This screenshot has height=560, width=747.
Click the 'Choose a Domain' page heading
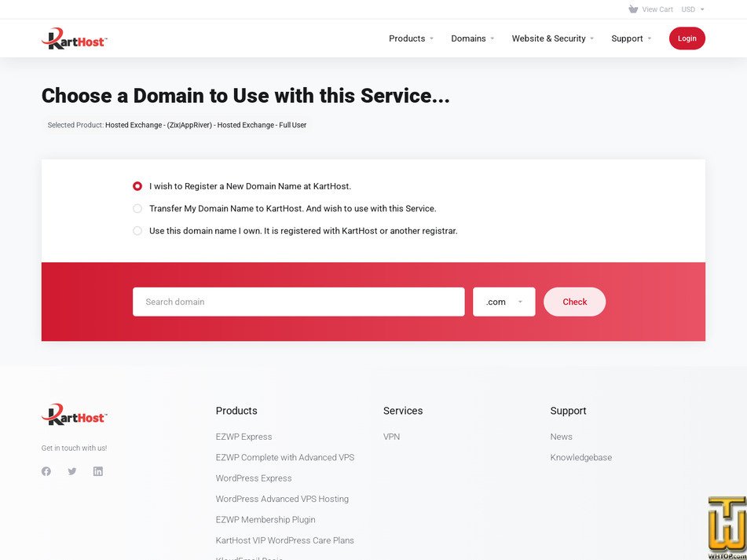coord(245,96)
